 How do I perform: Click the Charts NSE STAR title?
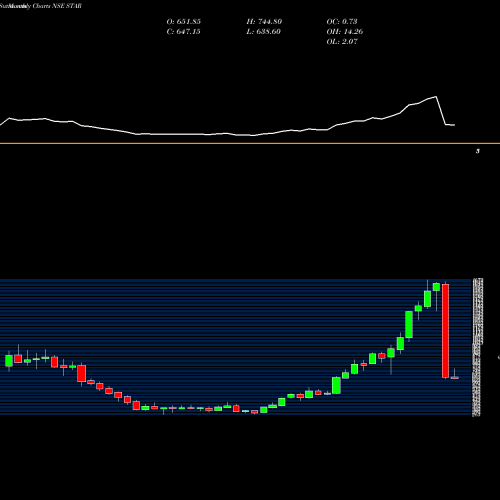pyautogui.click(x=57, y=6)
